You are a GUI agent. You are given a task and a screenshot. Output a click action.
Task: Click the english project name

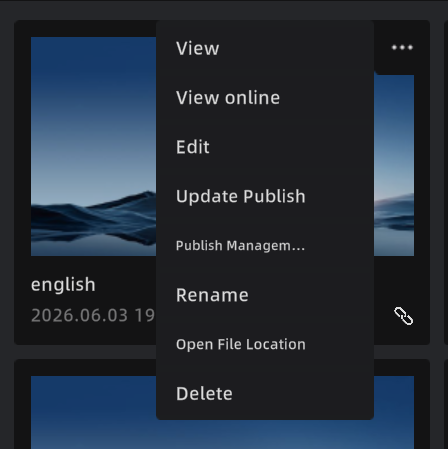[63, 285]
